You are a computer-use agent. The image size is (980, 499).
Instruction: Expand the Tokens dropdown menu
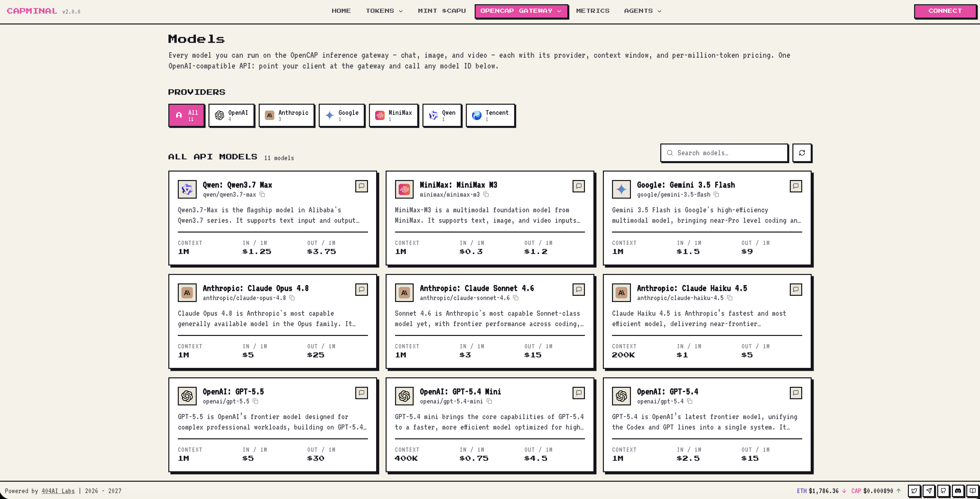(384, 11)
